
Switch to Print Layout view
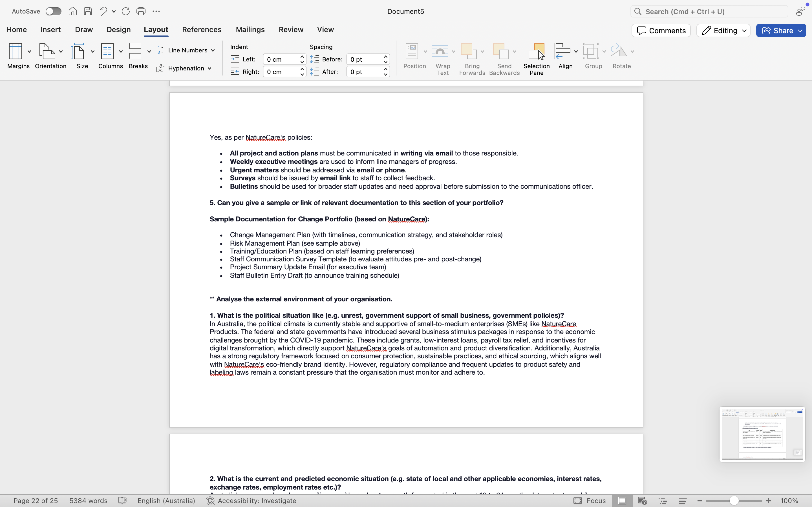tap(622, 501)
